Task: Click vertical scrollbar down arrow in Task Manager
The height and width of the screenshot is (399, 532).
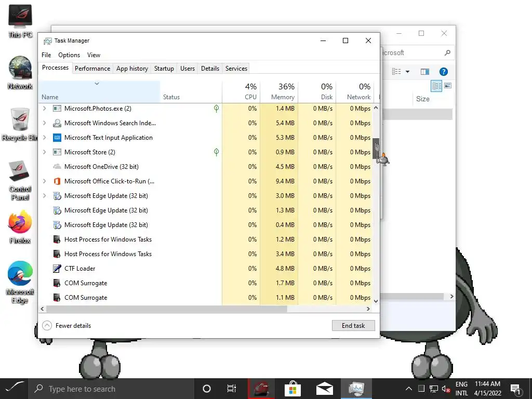Action: [x=376, y=301]
